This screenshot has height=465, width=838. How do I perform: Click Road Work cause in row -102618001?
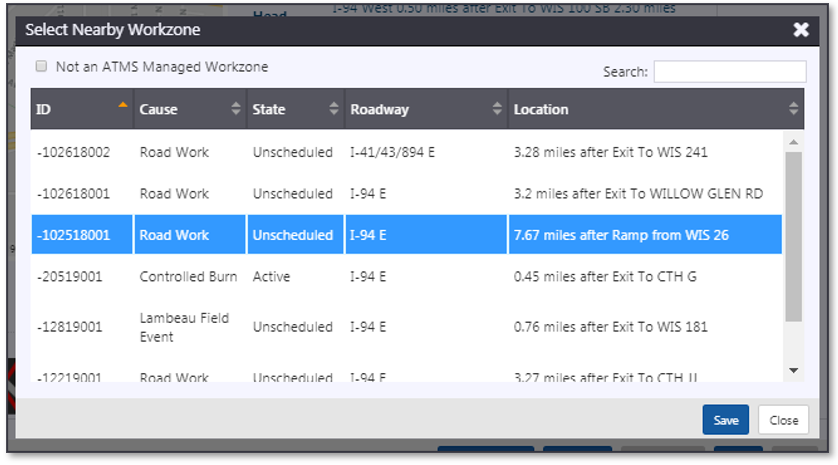174,193
